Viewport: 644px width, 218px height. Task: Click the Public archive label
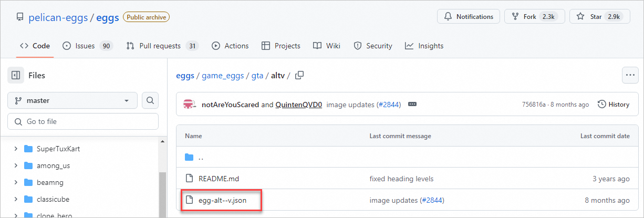pyautogui.click(x=146, y=17)
